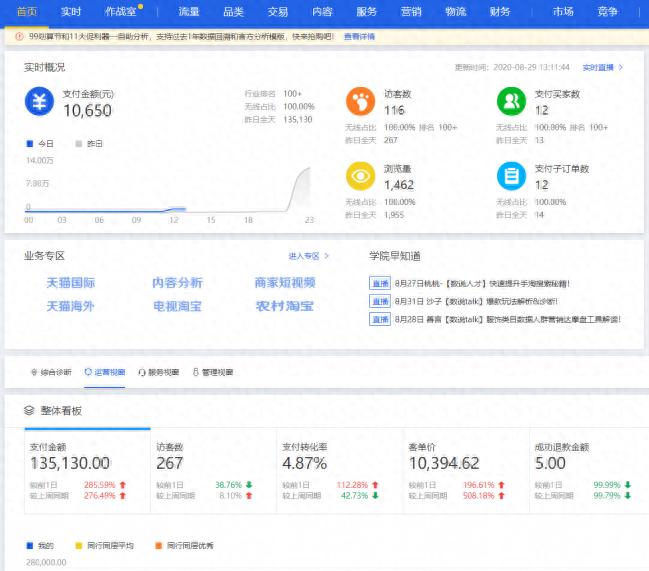Click the 整体看板 layers icon

30,411
